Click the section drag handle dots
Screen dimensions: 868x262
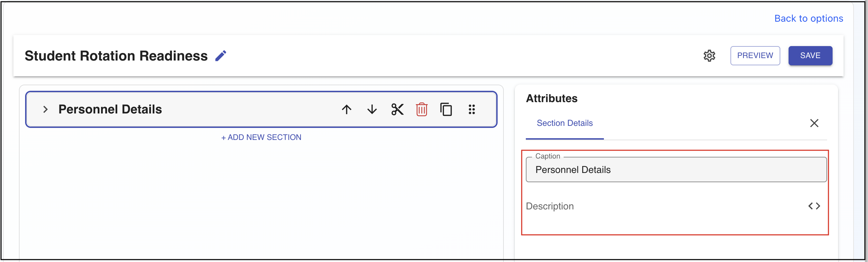472,110
